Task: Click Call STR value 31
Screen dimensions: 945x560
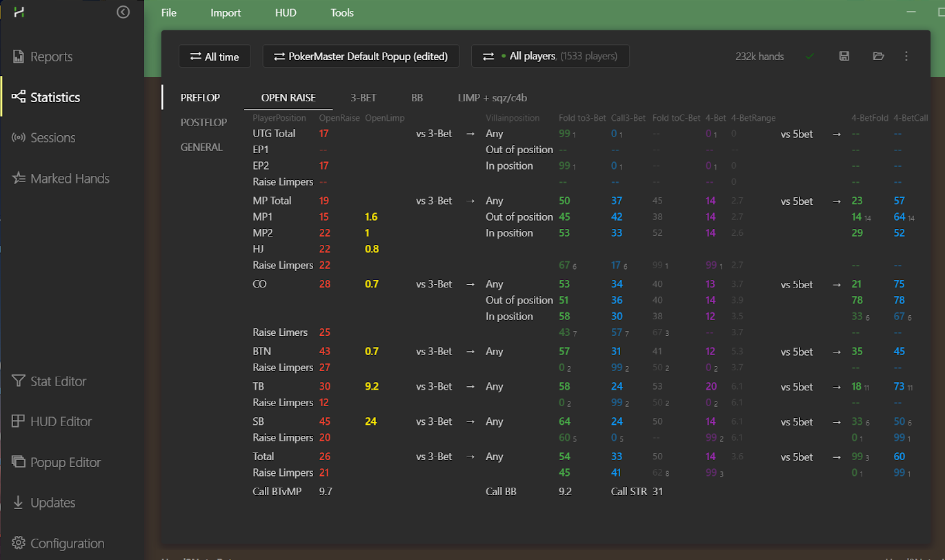Action: pyautogui.click(x=657, y=492)
